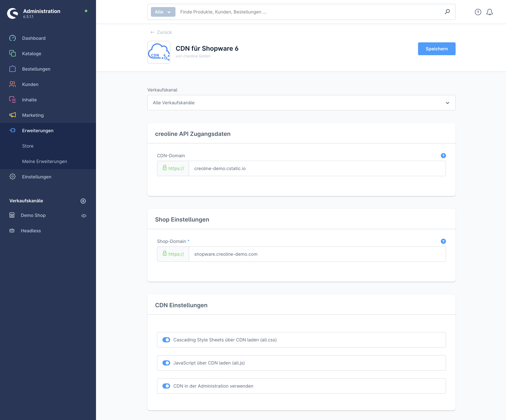Click the Shop-Domain input field
This screenshot has height=420, width=506.
click(317, 254)
